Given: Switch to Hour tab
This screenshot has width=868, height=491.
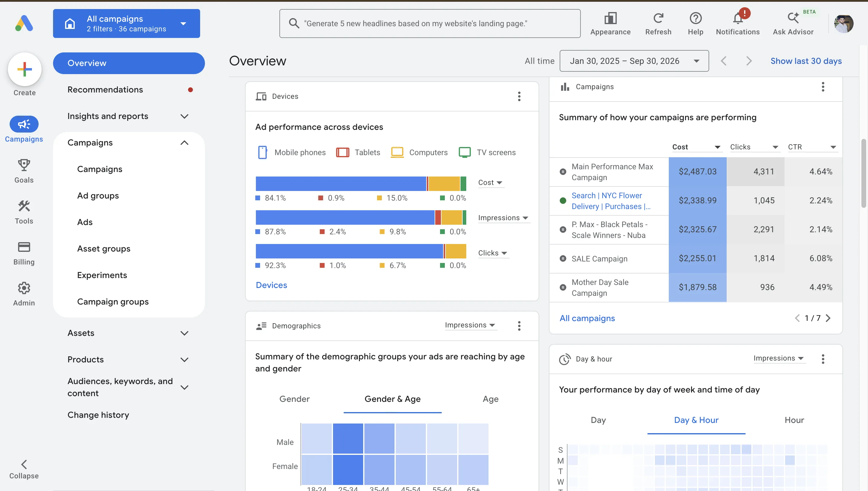Looking at the screenshot, I should [x=794, y=420].
